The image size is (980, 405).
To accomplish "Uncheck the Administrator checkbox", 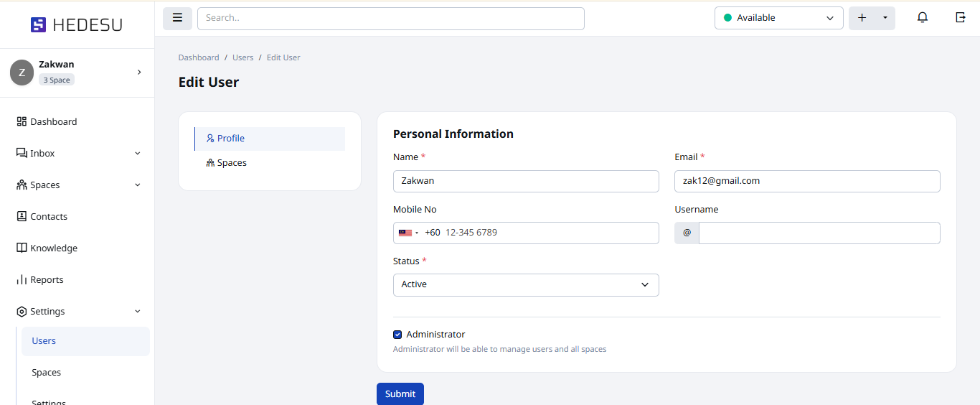I will 397,335.
